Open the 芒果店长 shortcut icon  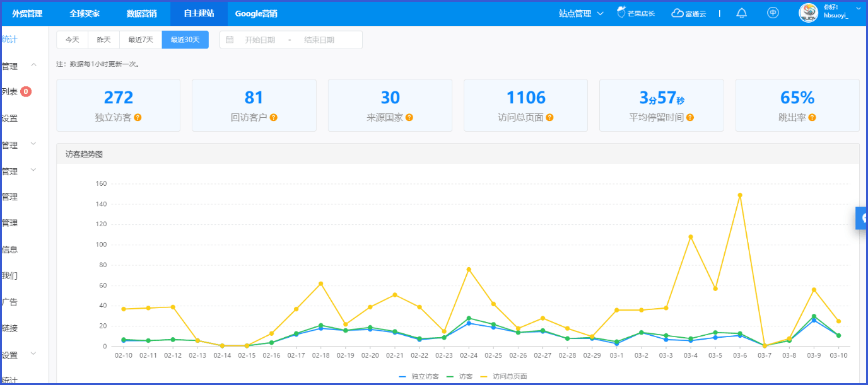click(621, 13)
